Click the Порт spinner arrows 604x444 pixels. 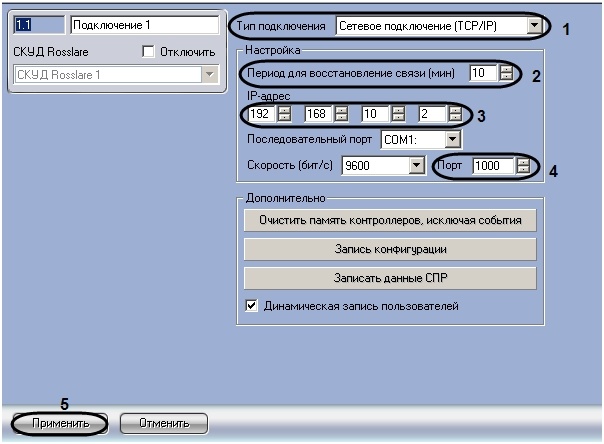coord(522,166)
